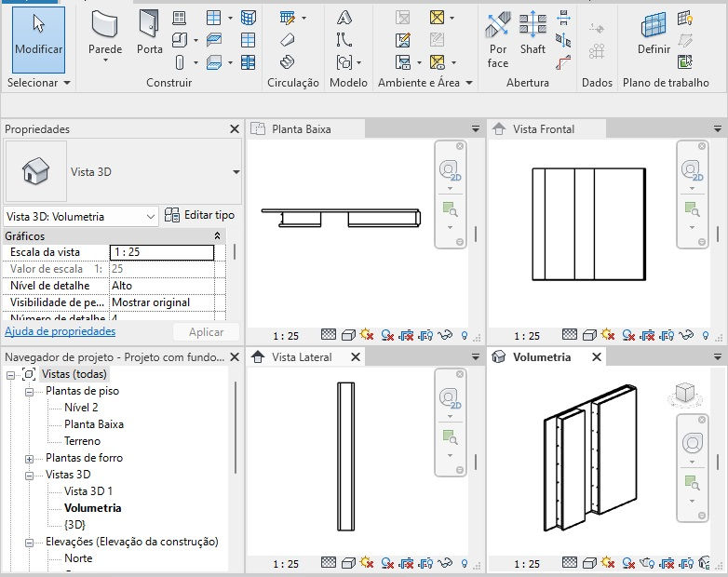Collapse the Vistas 3D tree node
The width and height of the screenshot is (728, 577).
(x=29, y=476)
